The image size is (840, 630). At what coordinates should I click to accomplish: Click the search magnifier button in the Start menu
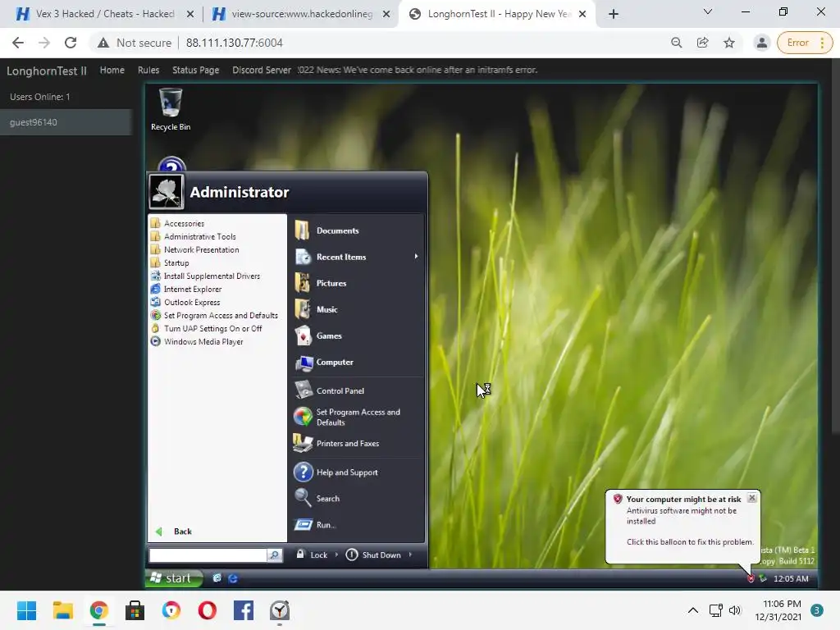274,555
